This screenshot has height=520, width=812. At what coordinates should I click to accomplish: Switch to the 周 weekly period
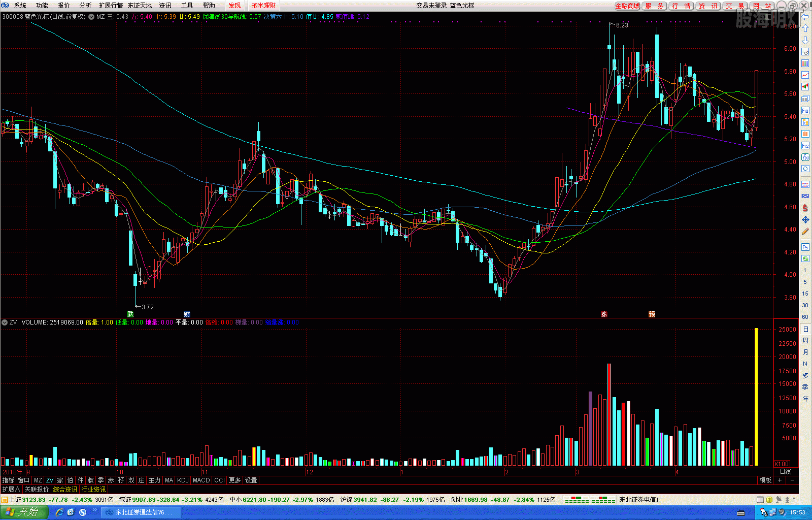point(805,341)
